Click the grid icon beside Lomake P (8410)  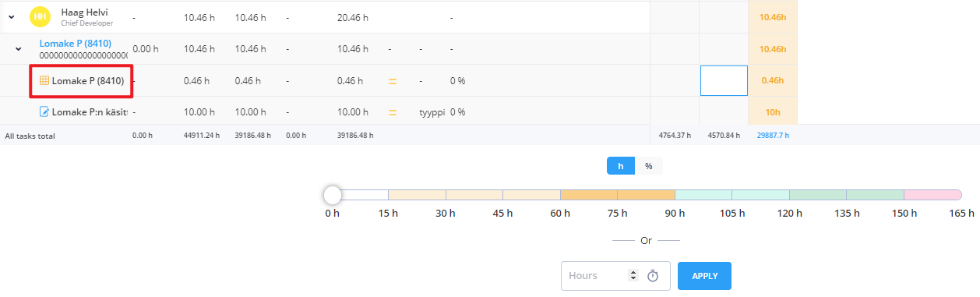tap(44, 80)
